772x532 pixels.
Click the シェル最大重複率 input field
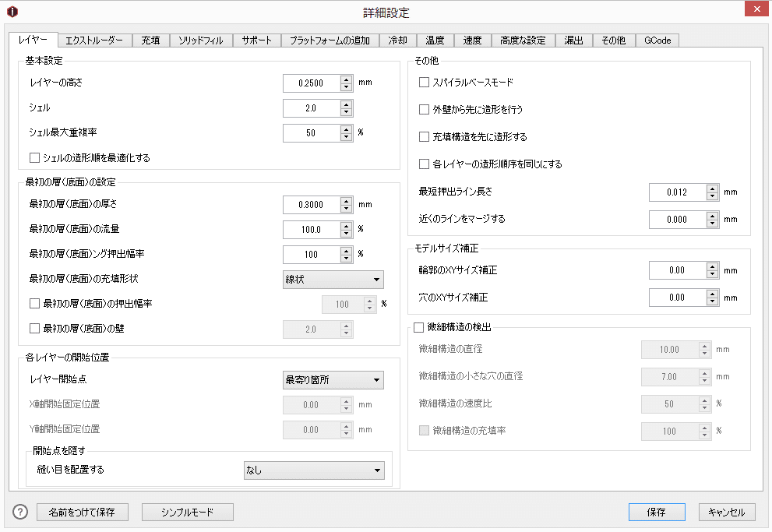pyautogui.click(x=312, y=132)
